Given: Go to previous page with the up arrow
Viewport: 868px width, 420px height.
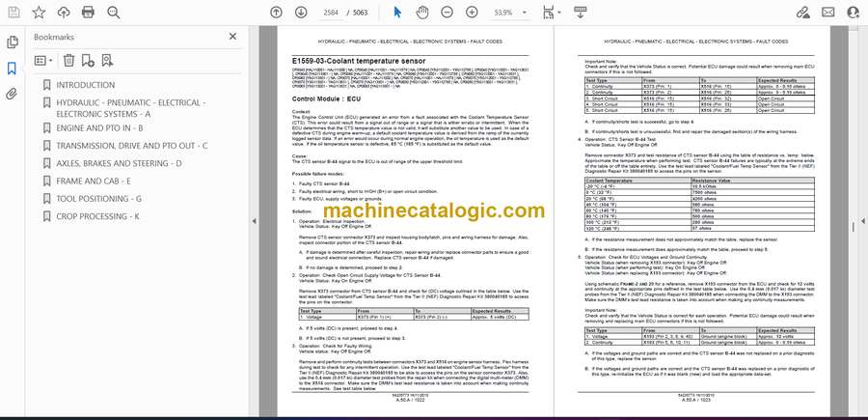Looking at the screenshot, I should pos(276,13).
